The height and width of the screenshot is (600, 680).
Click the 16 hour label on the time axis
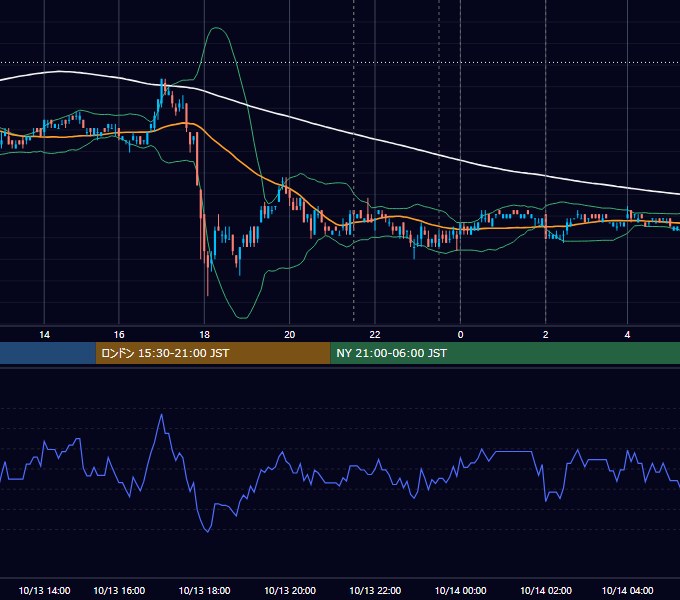coord(119,335)
